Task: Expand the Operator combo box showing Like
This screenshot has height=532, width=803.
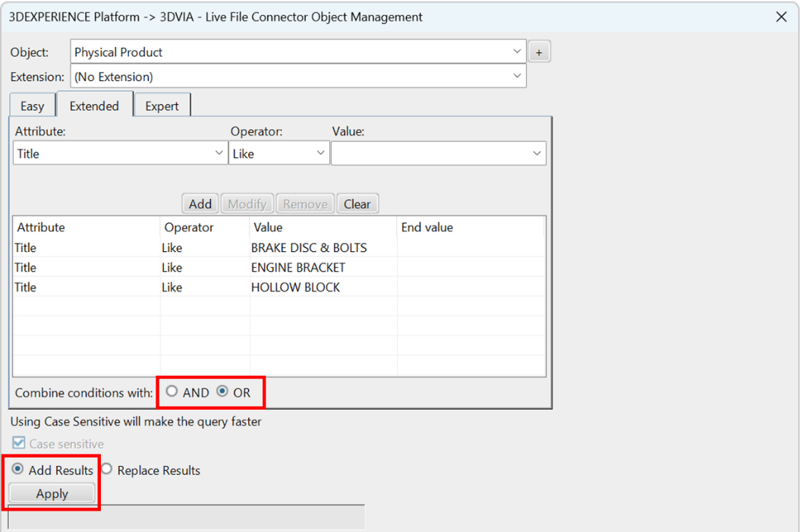Action: pos(279,153)
